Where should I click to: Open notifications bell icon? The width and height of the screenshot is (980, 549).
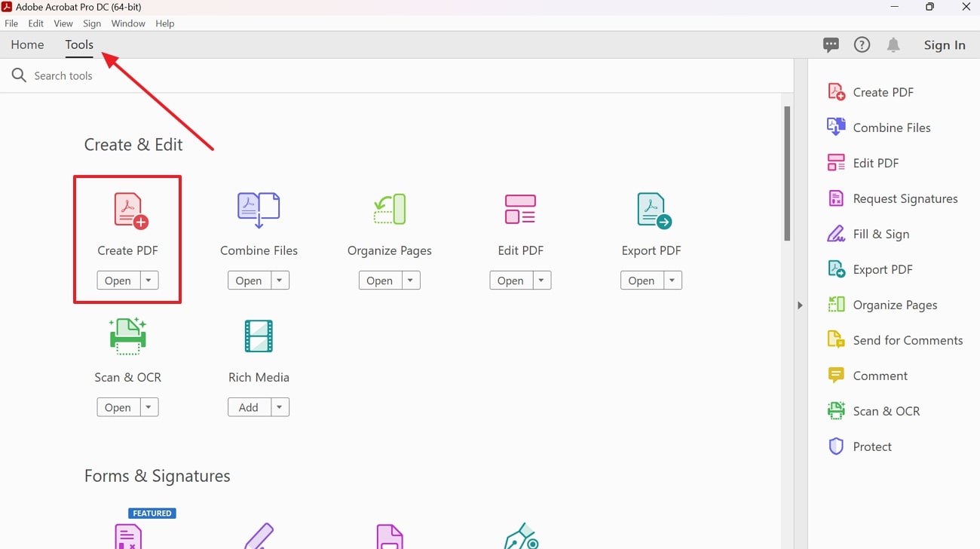click(893, 45)
